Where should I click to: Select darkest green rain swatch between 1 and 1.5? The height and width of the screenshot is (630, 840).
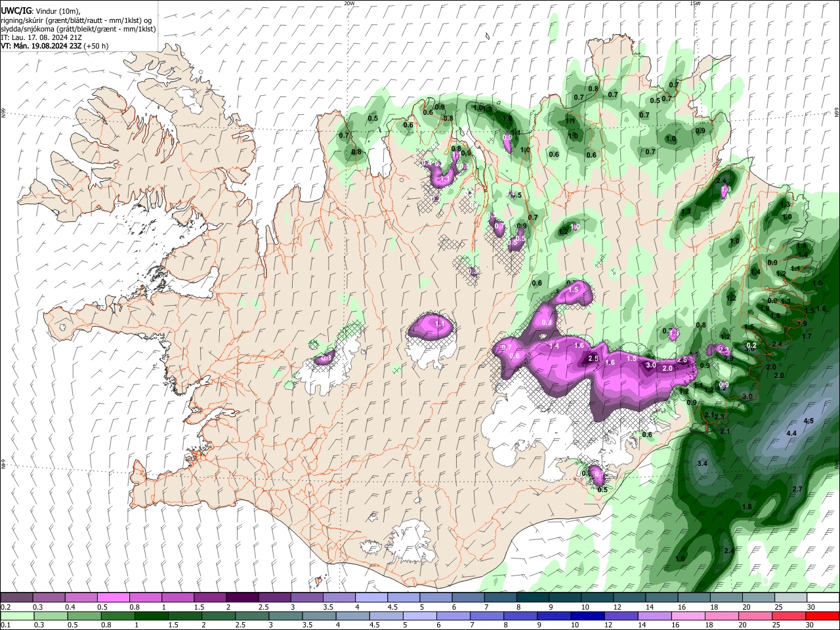click(151, 616)
